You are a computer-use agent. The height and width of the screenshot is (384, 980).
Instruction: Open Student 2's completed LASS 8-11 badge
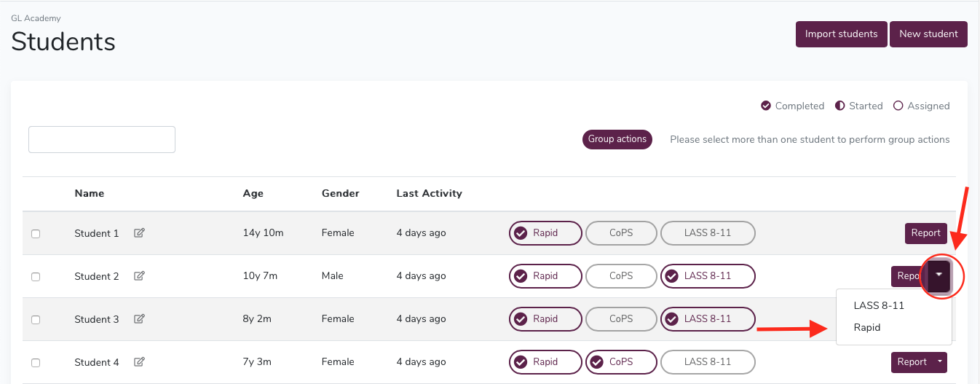[x=708, y=276]
